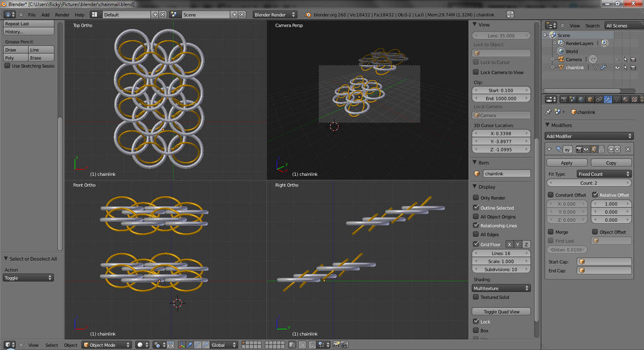The image size is (644, 350).
Task: Click the OpenGL render image camera icon
Action: [336, 345]
